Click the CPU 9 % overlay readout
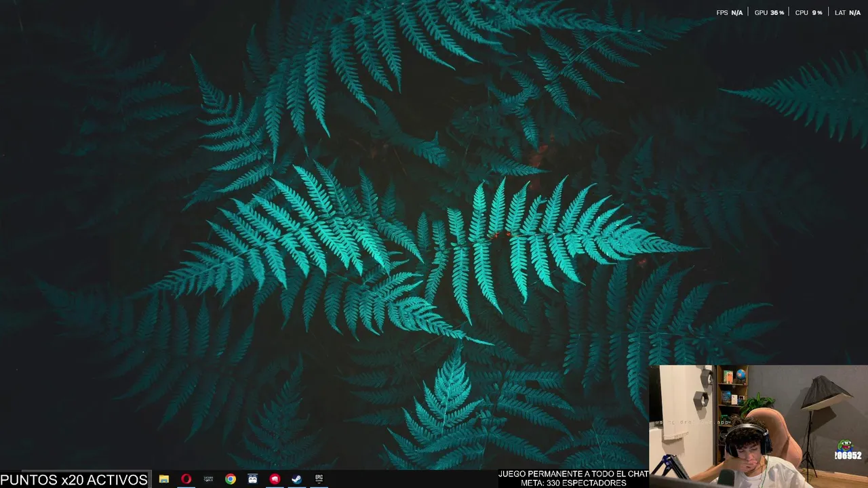This screenshot has width=868, height=488. click(808, 13)
